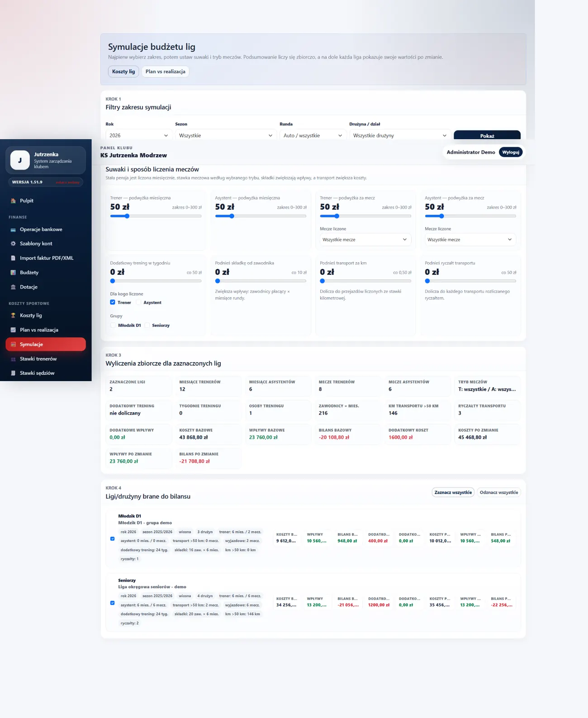Click the Odznacz wszystkie button
Viewport: 588px width, 718px height.
coord(498,492)
